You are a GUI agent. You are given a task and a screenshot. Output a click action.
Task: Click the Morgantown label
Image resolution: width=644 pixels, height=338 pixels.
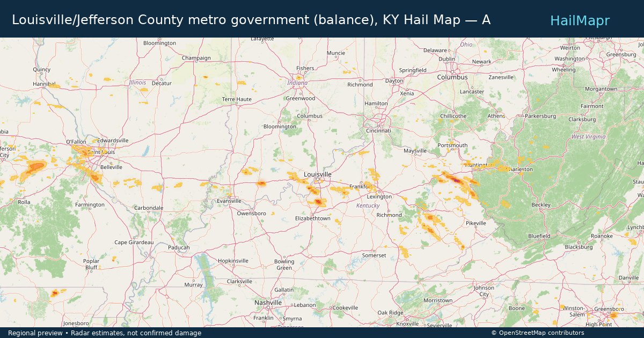pos(601,89)
